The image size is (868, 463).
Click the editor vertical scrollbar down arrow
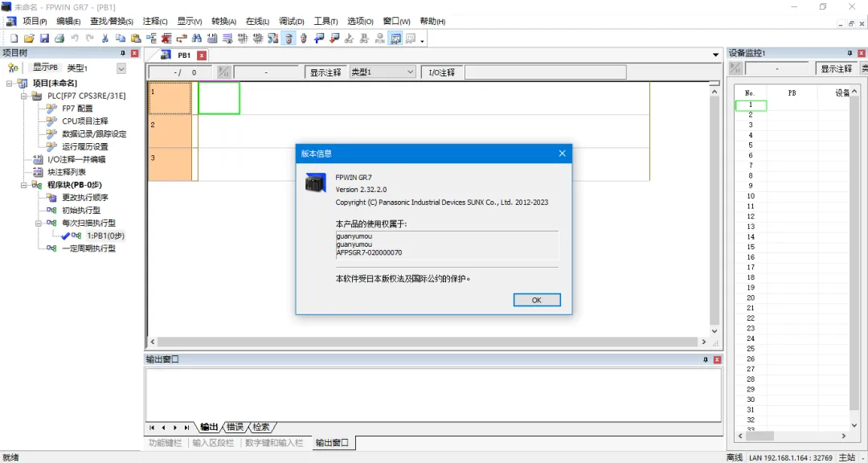tap(714, 330)
